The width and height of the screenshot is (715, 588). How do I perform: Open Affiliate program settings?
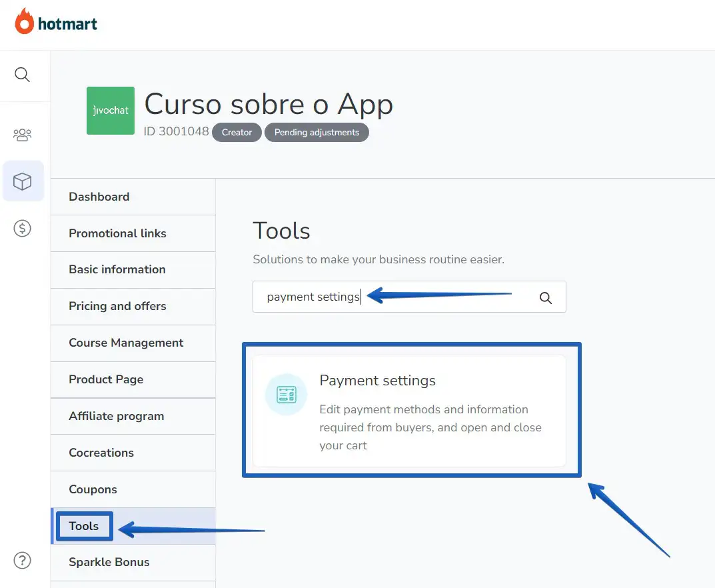coord(133,416)
